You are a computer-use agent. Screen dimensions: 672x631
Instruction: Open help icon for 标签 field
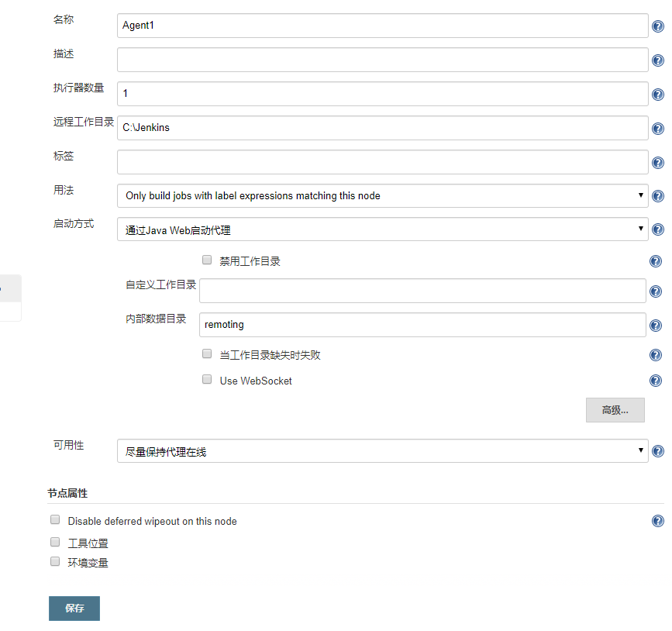[x=657, y=163]
